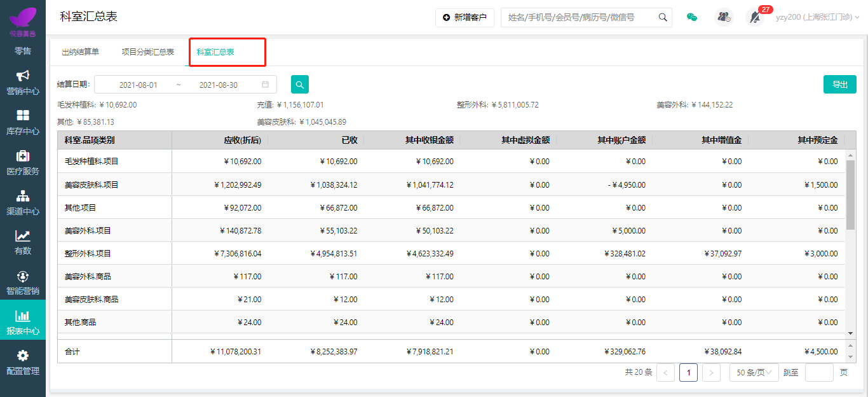Expand the yzy200 account dropdown
Viewport: 868px width, 397px height.
coord(817,17)
